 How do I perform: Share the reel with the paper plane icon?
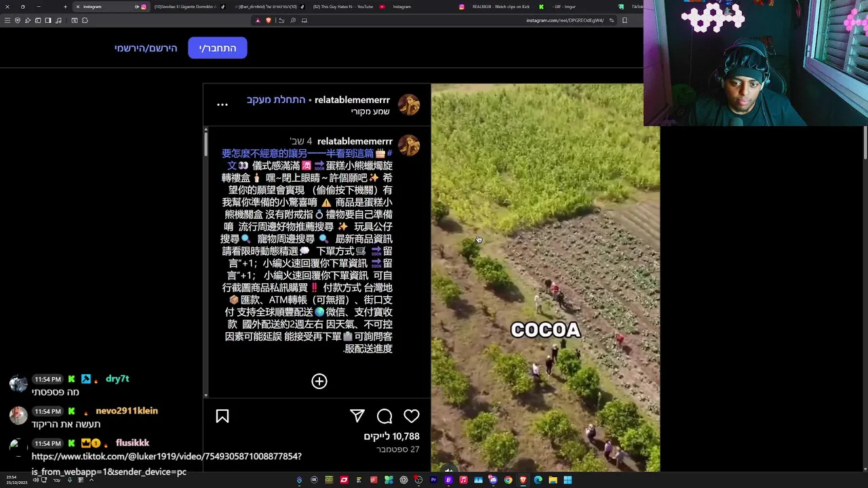pyautogui.click(x=357, y=416)
